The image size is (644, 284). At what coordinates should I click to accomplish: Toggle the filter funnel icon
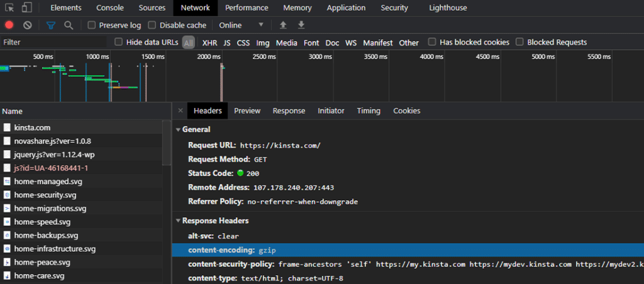coord(51,25)
